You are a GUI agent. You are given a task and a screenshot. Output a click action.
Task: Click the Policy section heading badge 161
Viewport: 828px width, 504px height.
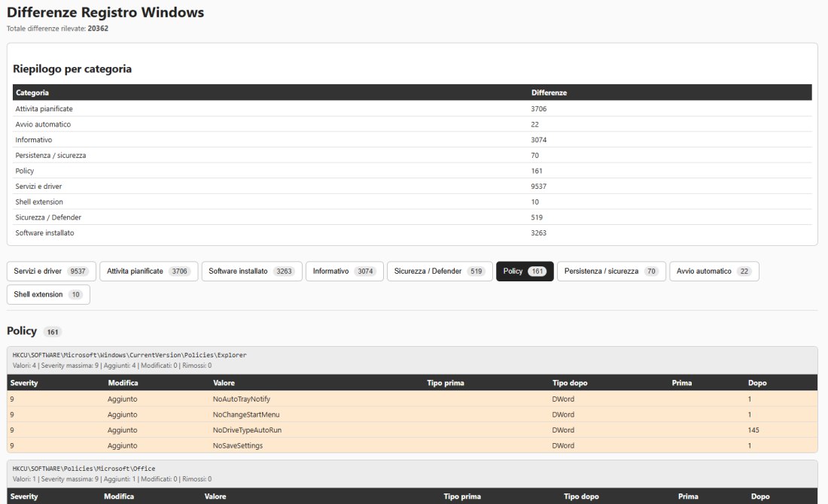point(52,332)
